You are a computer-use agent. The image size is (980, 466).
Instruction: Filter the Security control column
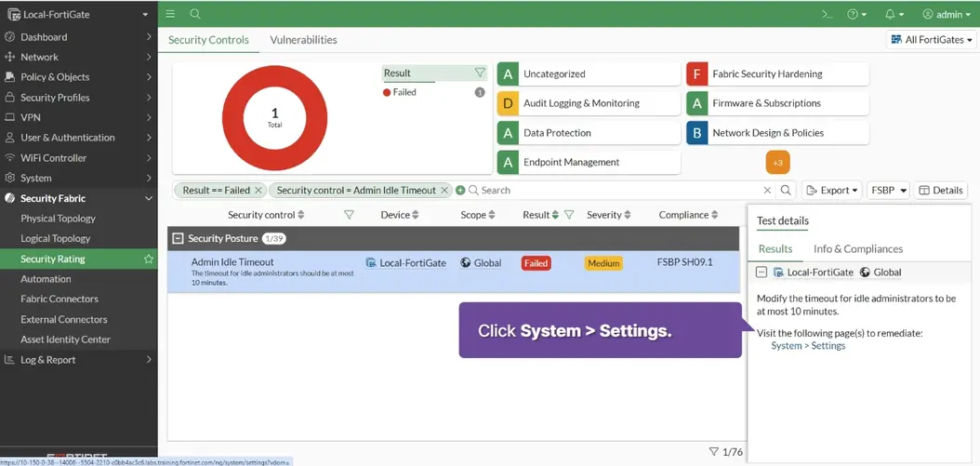coord(350,215)
